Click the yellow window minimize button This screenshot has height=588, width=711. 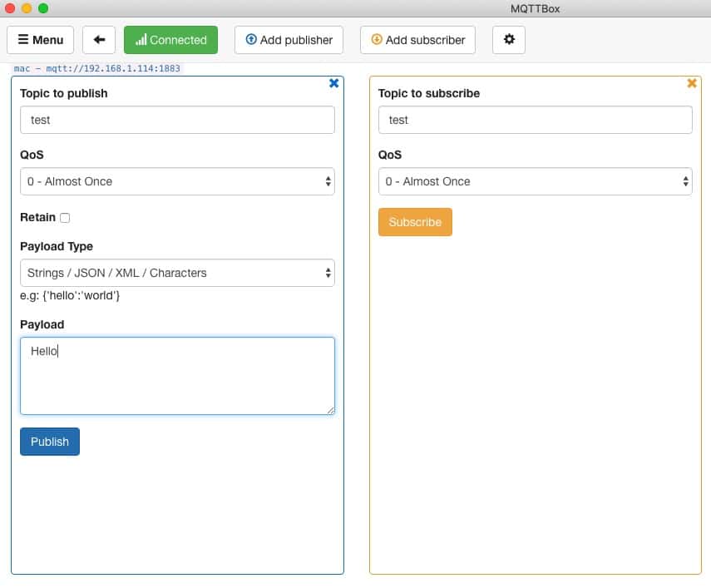pyautogui.click(x=27, y=8)
